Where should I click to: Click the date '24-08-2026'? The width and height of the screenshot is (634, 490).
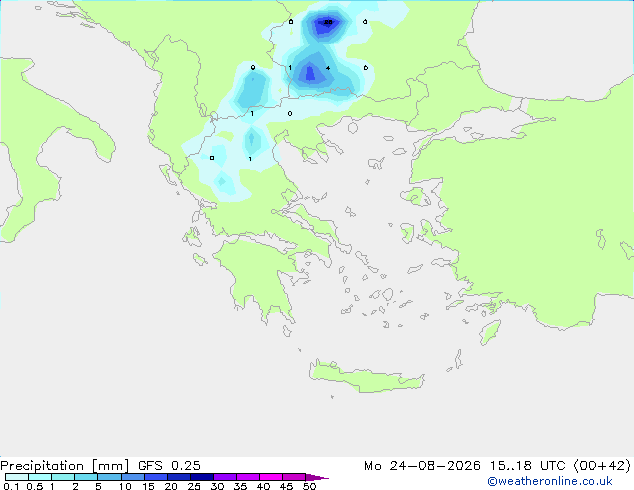click(x=435, y=466)
